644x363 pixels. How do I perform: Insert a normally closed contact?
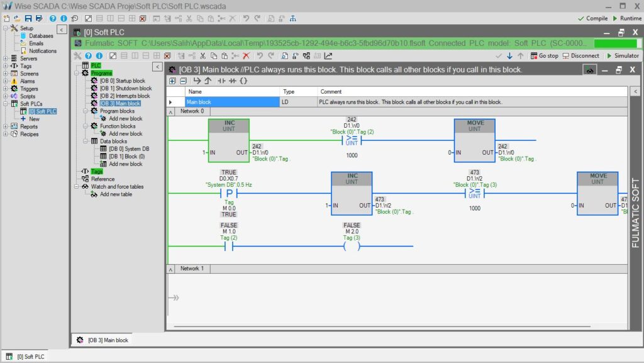click(x=231, y=81)
